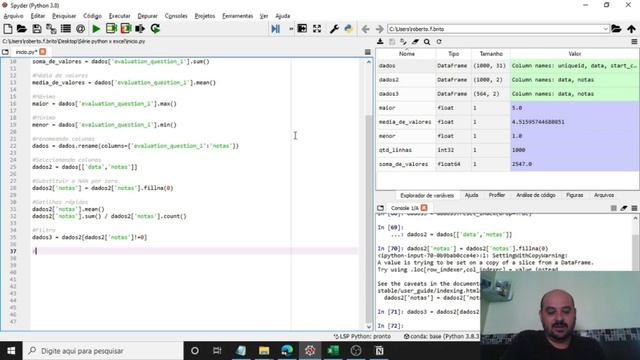Switch to the Figuras tab
The height and width of the screenshot is (360, 640).
(574, 196)
